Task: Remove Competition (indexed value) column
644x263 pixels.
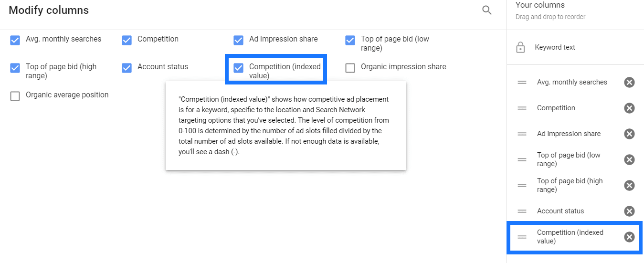Action: 629,237
